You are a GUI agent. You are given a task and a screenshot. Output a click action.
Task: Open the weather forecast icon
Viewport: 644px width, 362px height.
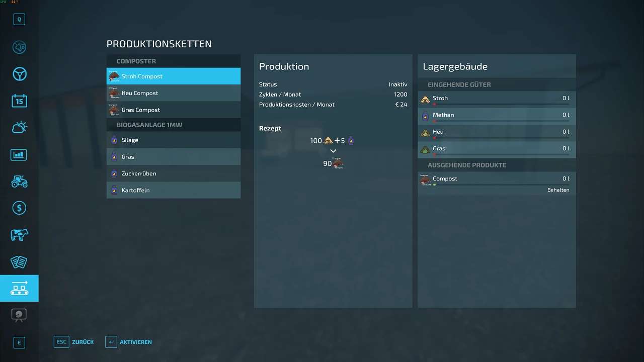click(x=19, y=128)
